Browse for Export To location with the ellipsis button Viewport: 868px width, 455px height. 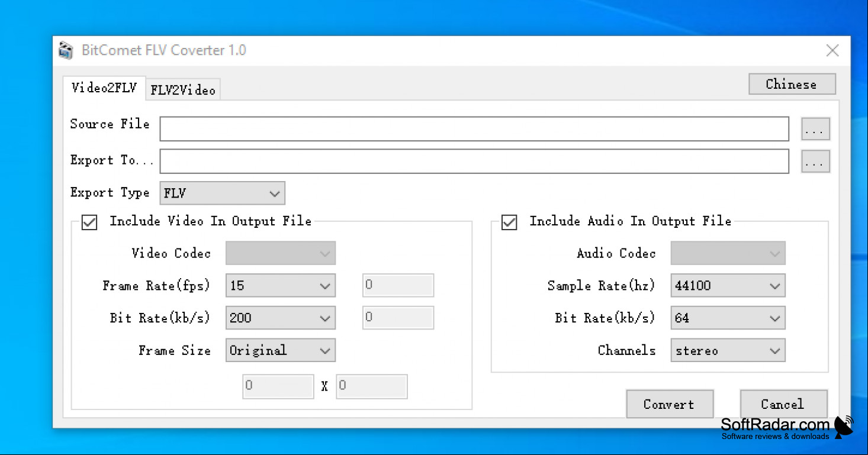pos(815,161)
